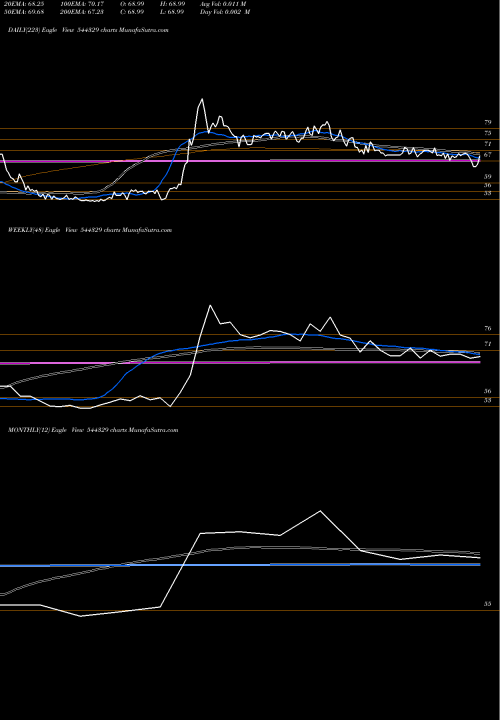Click daily chart price label 75
Screen dimensions: 500x720
(488, 133)
